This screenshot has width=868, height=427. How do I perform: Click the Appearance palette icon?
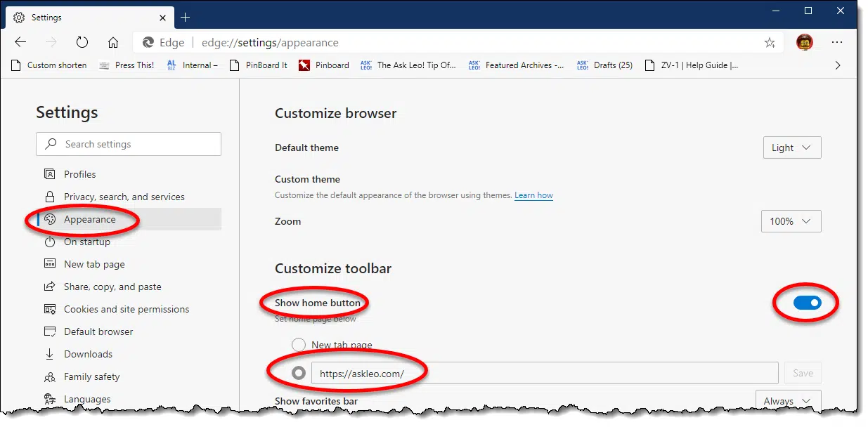click(x=50, y=219)
